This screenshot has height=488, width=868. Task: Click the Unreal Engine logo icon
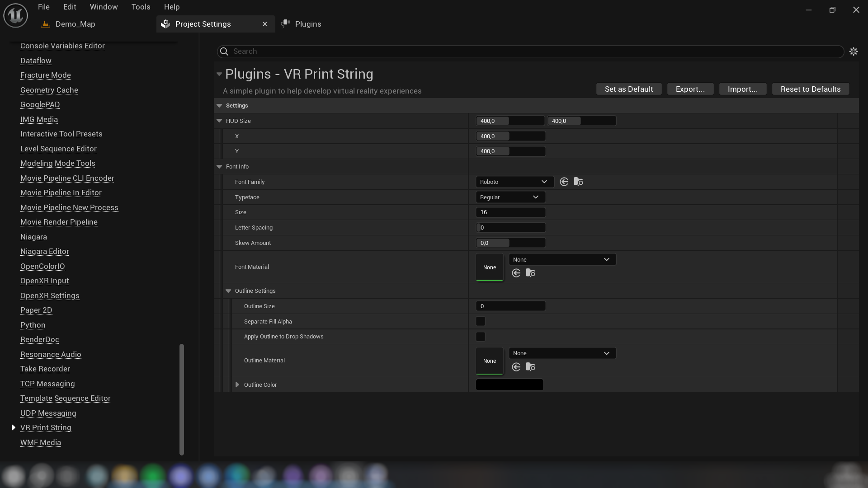15,15
